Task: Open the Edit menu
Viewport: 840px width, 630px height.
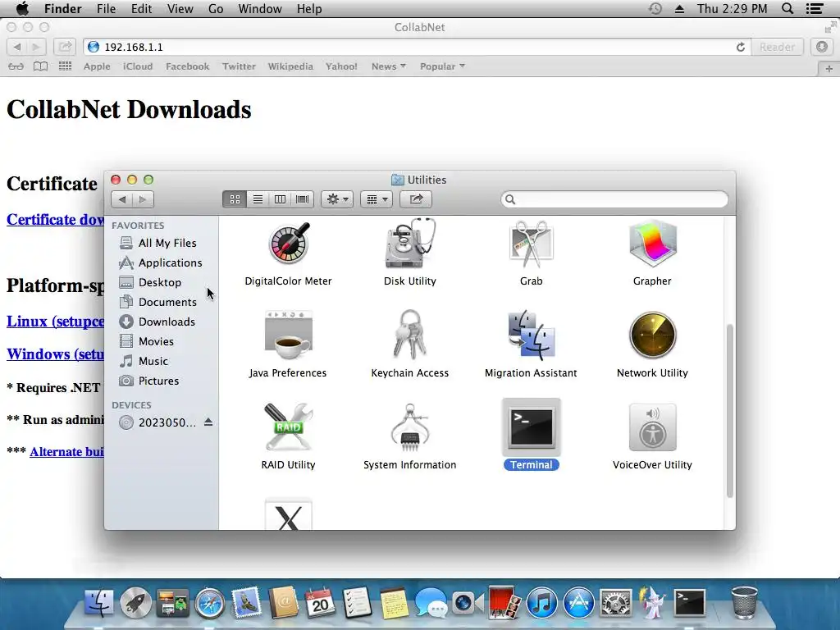Action: coord(141,9)
